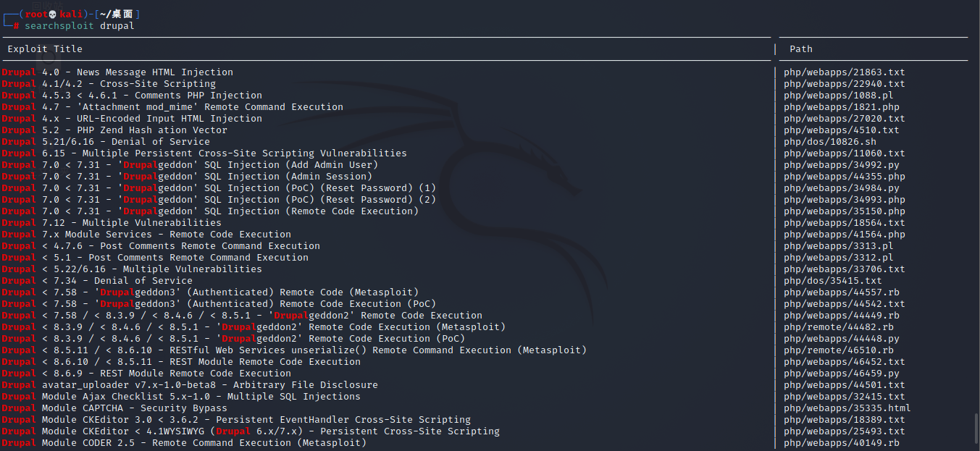Viewport: 980px width, 451px height.
Task: Click the path php/webapps/1088.pl
Action: click(839, 96)
